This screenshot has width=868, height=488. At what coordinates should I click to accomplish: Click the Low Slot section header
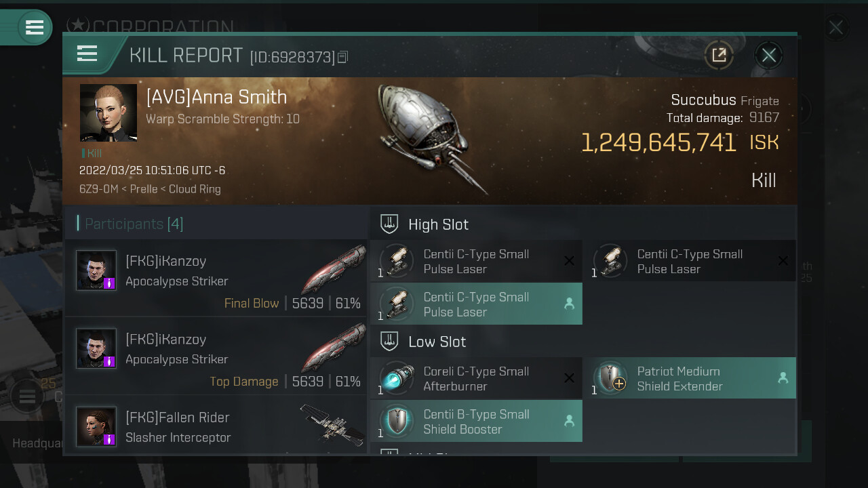pyautogui.click(x=436, y=342)
